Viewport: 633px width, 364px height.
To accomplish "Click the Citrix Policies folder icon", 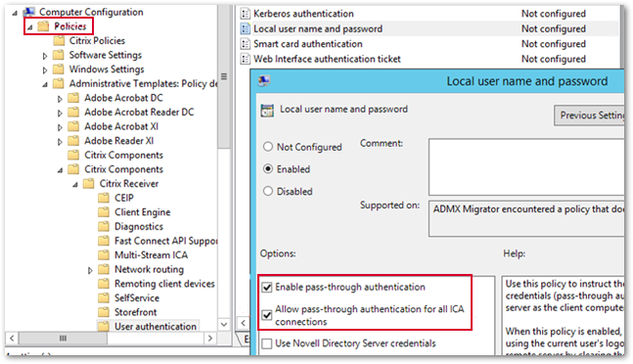I will (x=59, y=41).
